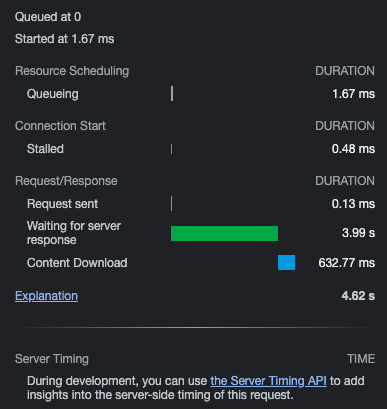Click the Request sent timing marker
Screen dimensions: 387x409
click(x=171, y=204)
